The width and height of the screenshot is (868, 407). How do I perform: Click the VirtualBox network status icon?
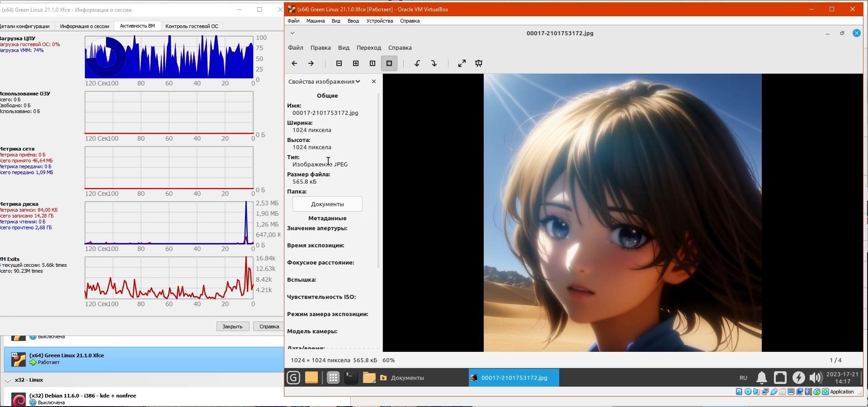765,392
